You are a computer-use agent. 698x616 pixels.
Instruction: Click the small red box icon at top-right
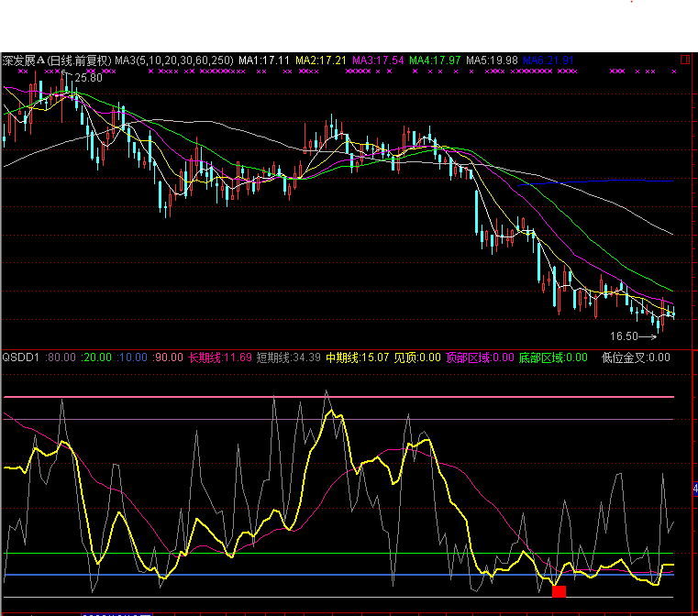(685, 60)
